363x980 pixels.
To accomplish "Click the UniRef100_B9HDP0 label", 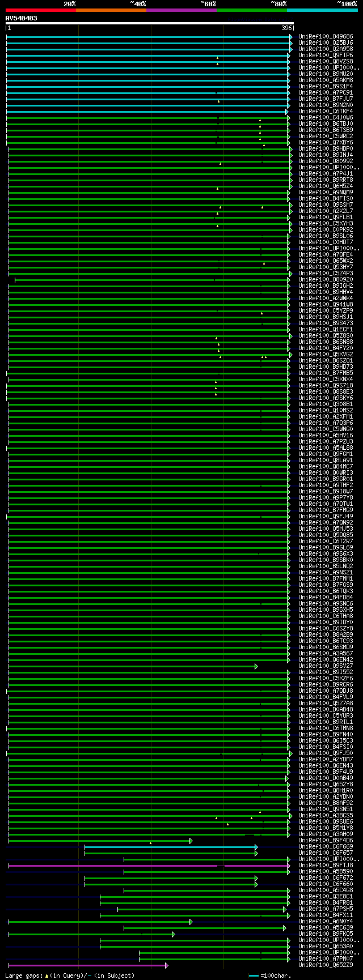I will pyautogui.click(x=326, y=149).
